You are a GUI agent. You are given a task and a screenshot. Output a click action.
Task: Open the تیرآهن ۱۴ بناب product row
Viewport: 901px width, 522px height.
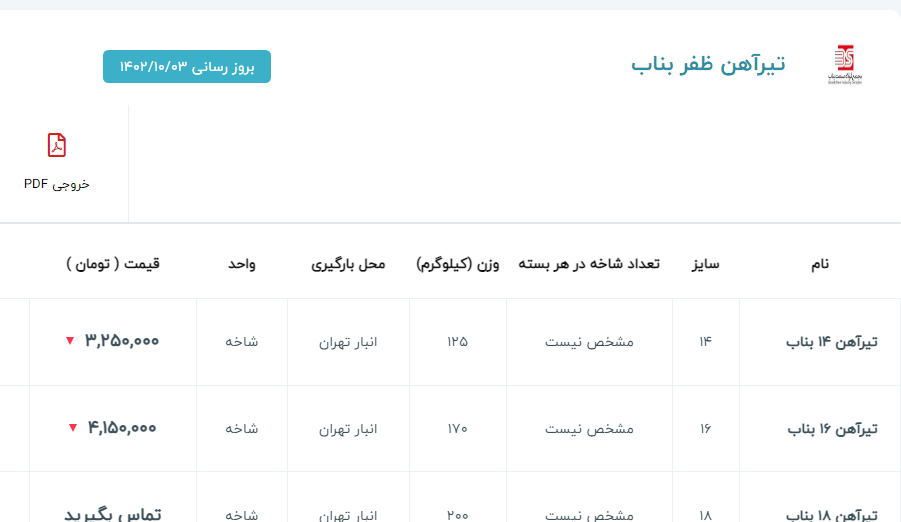831,342
